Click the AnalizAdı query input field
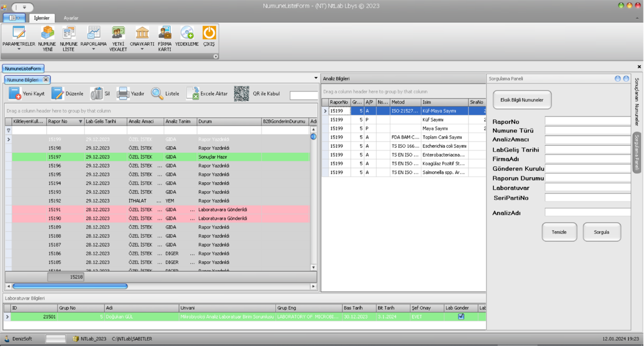 pos(588,212)
